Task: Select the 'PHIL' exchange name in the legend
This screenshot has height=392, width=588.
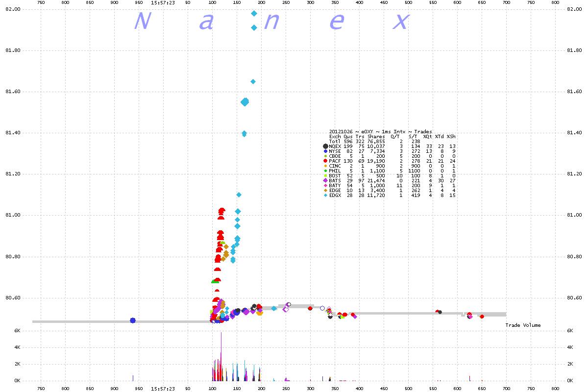Action: (335, 171)
